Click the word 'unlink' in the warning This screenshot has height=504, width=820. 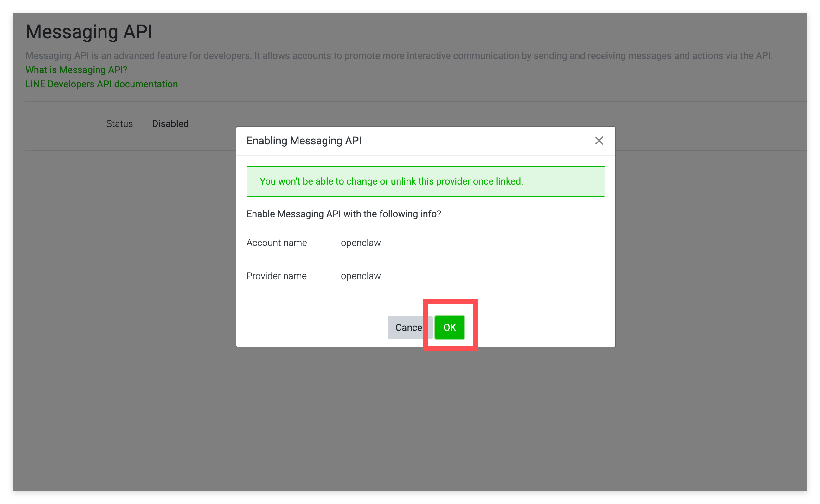[403, 181]
